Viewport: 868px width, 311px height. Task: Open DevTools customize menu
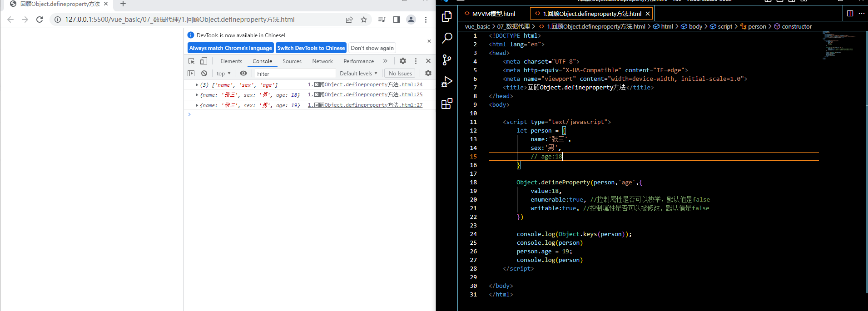[416, 61]
